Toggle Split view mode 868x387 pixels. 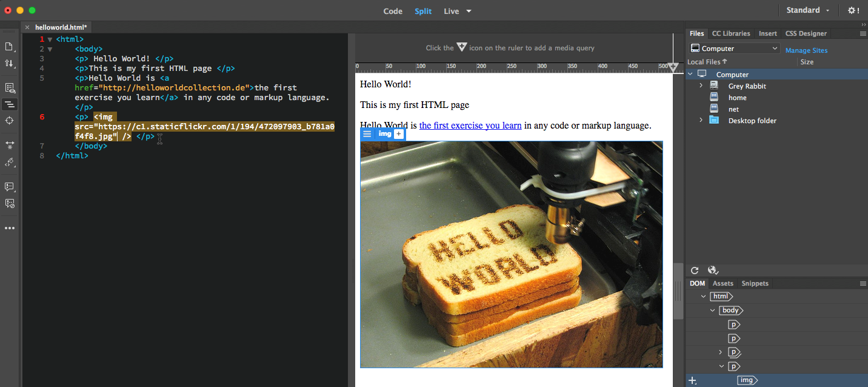point(423,11)
